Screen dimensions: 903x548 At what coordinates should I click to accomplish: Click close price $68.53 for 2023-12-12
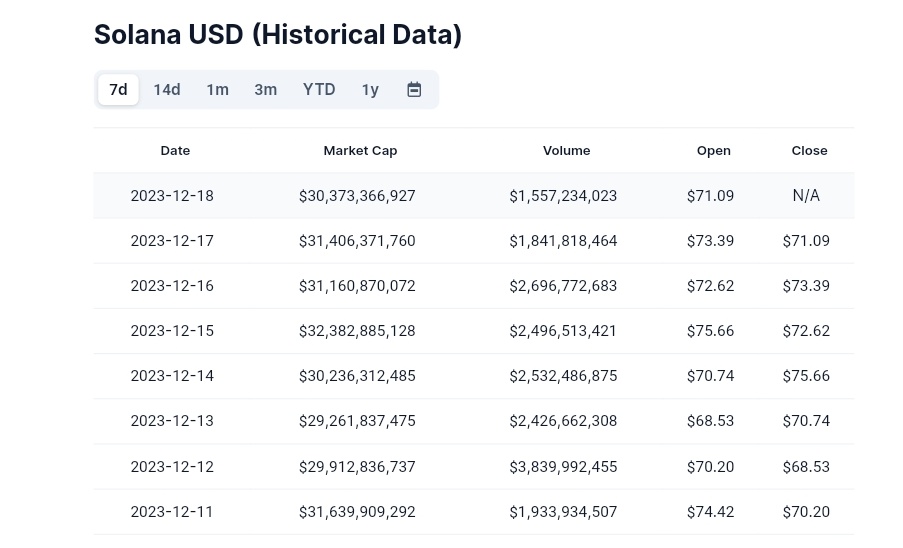tap(806, 466)
